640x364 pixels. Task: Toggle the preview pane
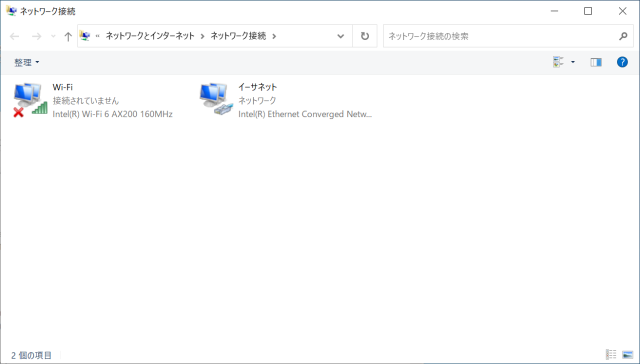(596, 62)
